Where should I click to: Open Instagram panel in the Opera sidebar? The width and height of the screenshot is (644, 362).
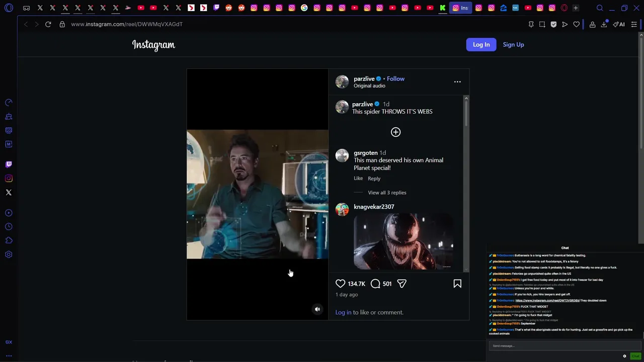[9, 178]
